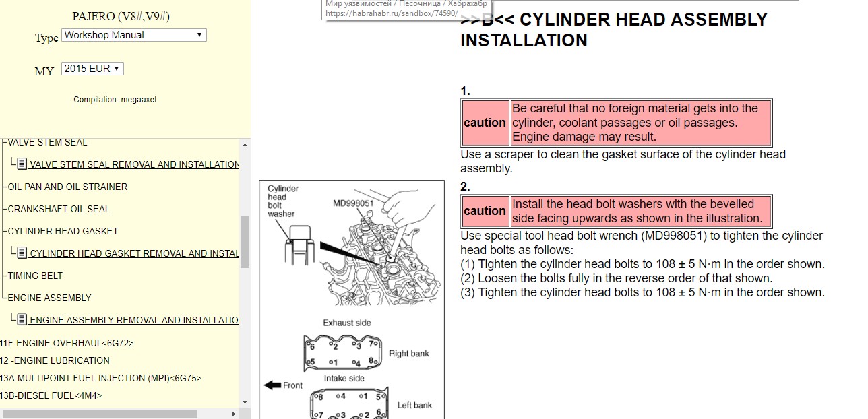Viewport: 868px width, 419px height.
Task: Open the 11F-ENGINE OVERHAUL<6G72> section
Action: [67, 343]
